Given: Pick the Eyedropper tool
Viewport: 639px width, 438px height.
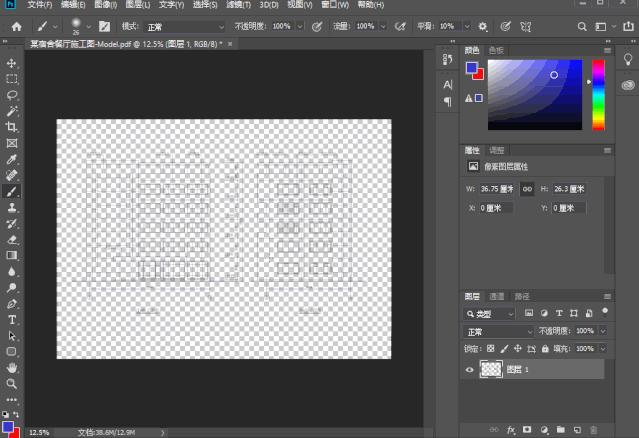Looking at the screenshot, I should (12, 159).
